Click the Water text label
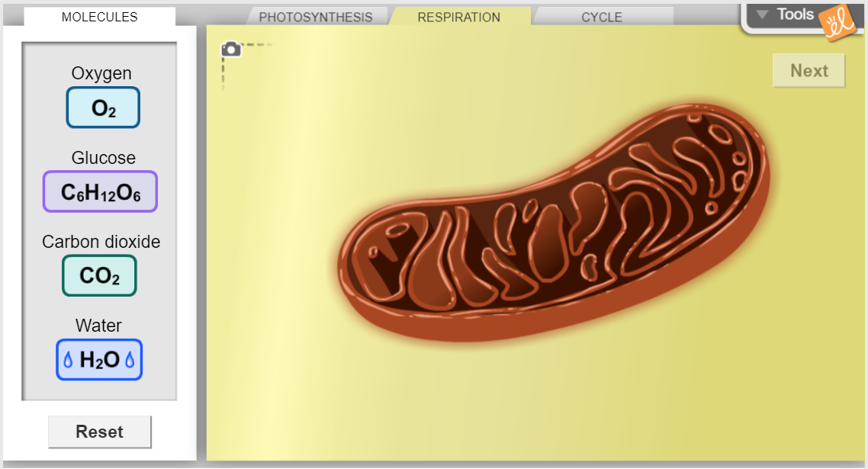 (x=98, y=326)
